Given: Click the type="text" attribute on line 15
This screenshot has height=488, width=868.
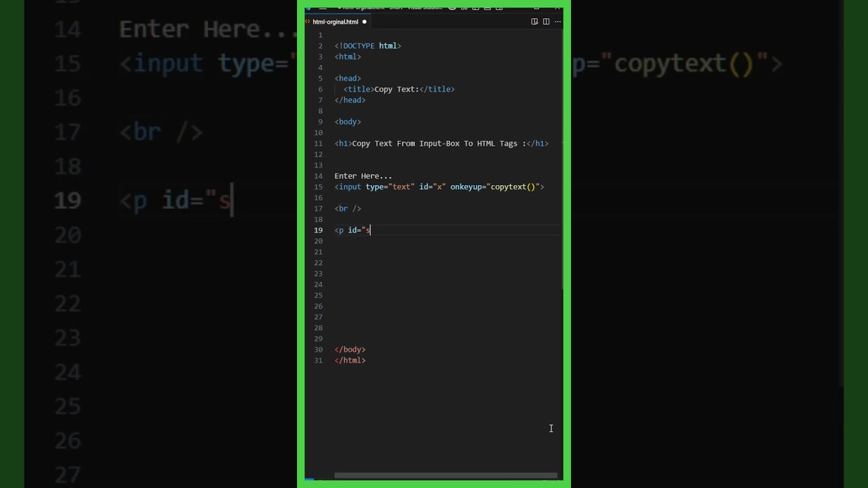Looking at the screenshot, I should (390, 187).
